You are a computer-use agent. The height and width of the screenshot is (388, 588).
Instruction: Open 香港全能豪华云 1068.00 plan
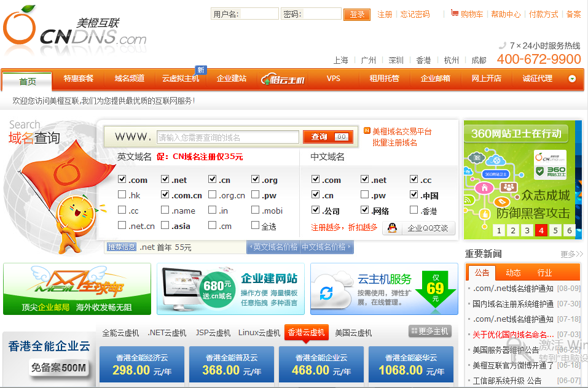[x=411, y=365]
